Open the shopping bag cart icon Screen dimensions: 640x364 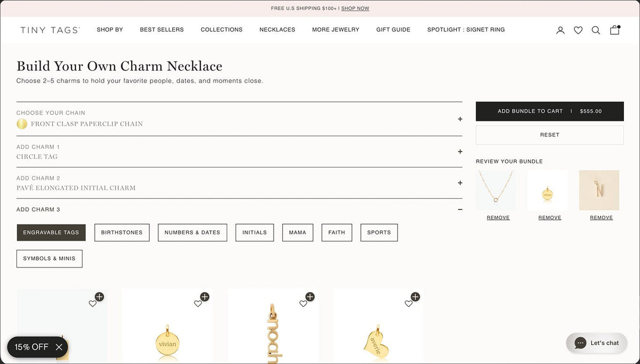[x=615, y=30]
